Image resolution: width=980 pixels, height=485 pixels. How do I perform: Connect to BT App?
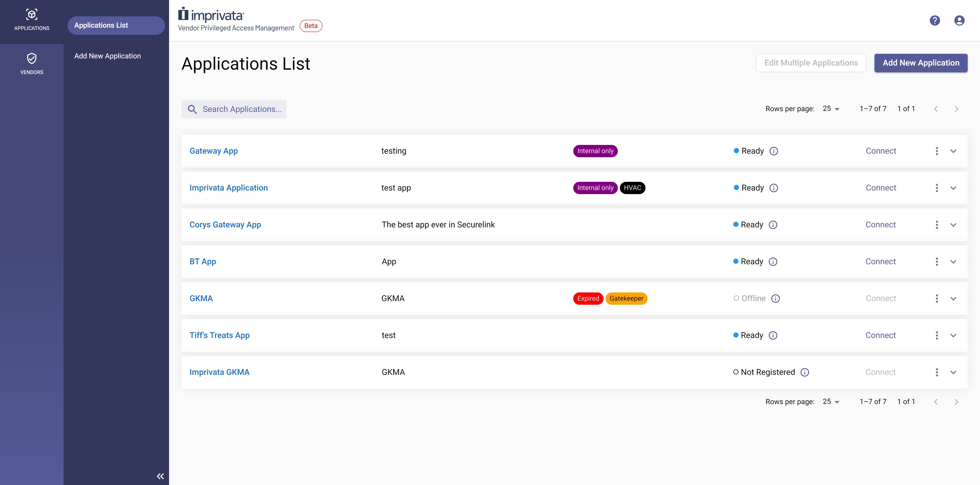click(881, 262)
